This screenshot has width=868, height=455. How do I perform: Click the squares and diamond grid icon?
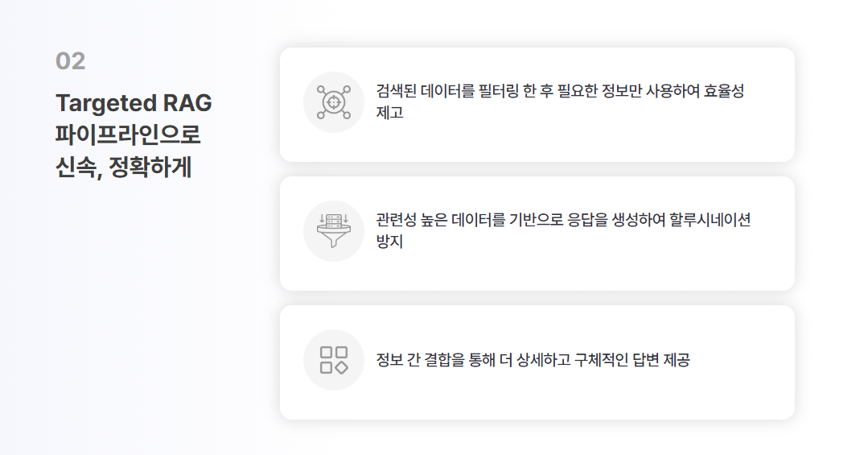[334, 360]
